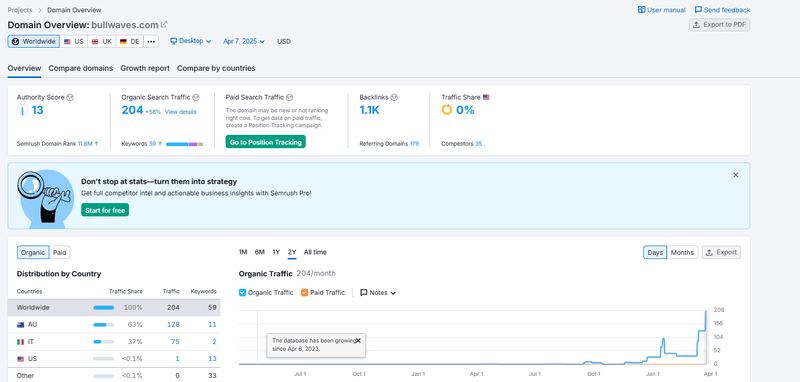Click the US flag in country table
800x382 pixels.
tap(20, 359)
